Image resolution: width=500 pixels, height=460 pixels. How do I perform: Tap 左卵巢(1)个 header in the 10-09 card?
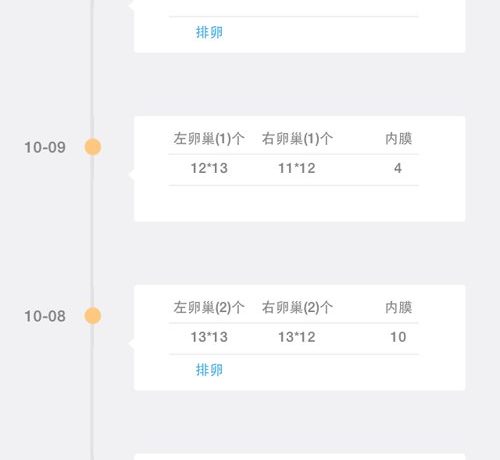[209, 139]
